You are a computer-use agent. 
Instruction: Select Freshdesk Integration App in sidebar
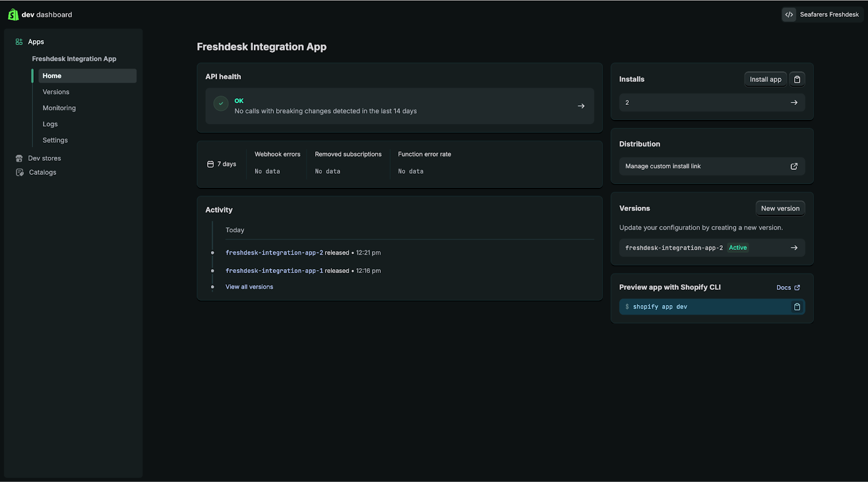74,59
